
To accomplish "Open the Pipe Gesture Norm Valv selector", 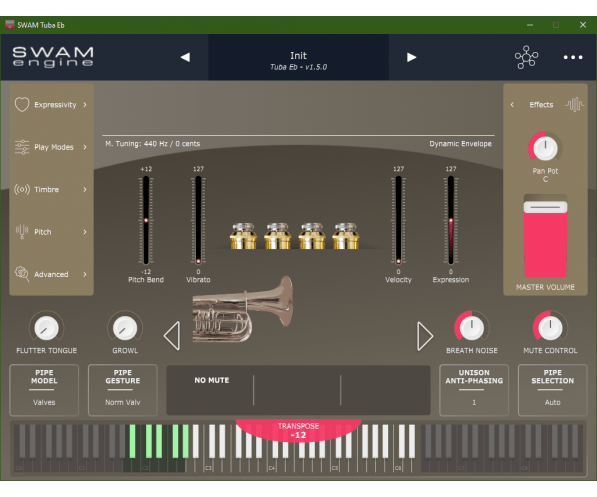I will click(123, 390).
